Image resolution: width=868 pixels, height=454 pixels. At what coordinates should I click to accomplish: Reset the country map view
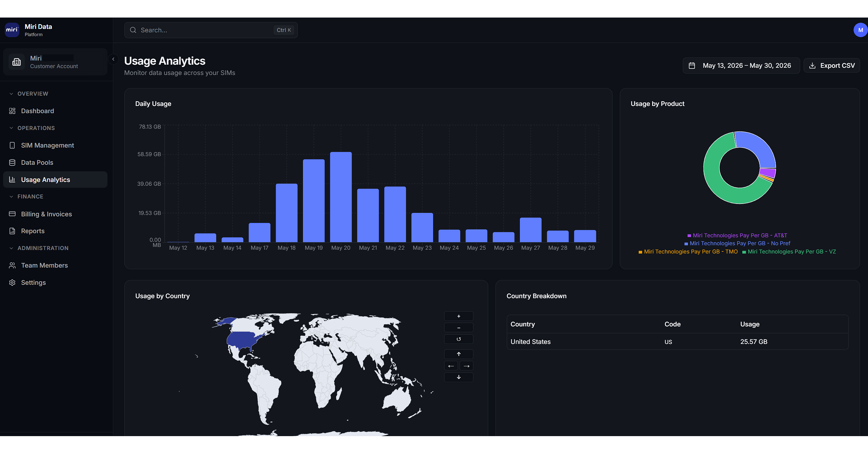tap(459, 339)
